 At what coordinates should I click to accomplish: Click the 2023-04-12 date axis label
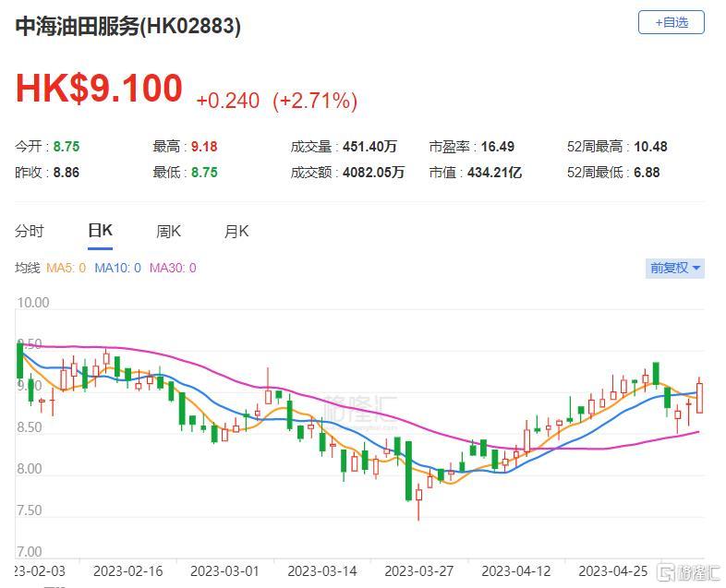pyautogui.click(x=515, y=571)
